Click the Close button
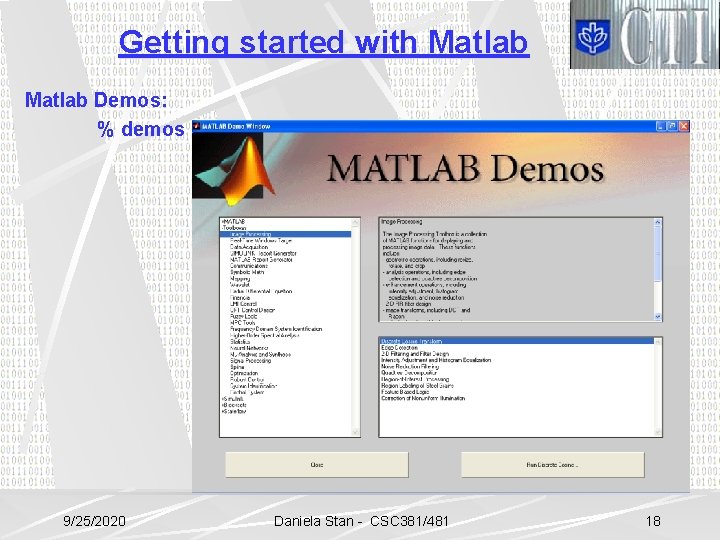 click(x=317, y=465)
